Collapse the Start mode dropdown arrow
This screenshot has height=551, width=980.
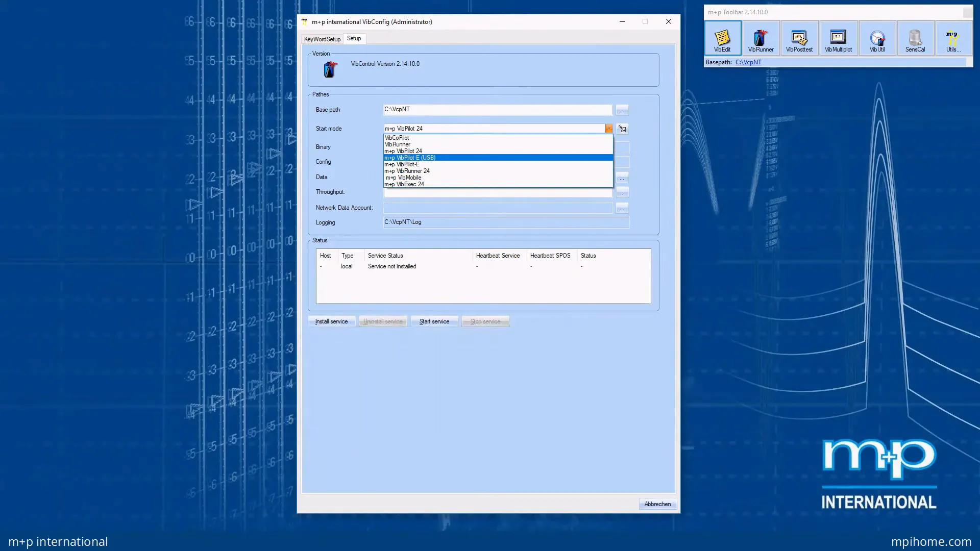pos(608,129)
